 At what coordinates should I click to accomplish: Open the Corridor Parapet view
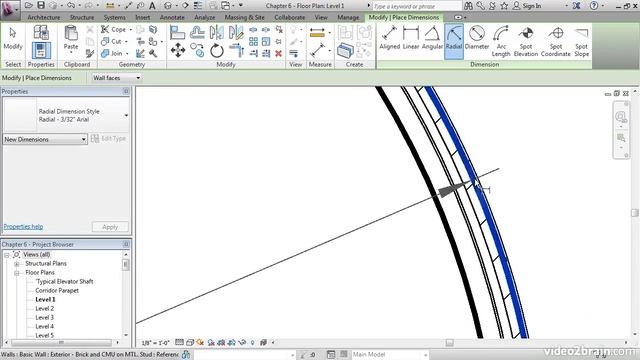57,291
